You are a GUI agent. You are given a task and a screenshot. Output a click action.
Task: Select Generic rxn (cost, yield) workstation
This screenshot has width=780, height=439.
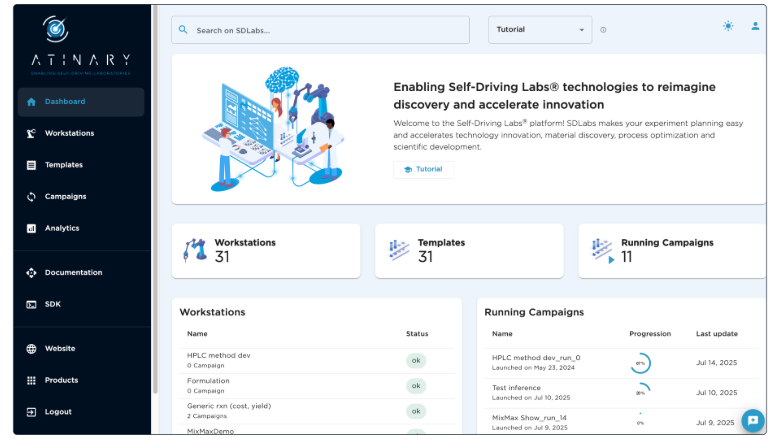coord(317,412)
